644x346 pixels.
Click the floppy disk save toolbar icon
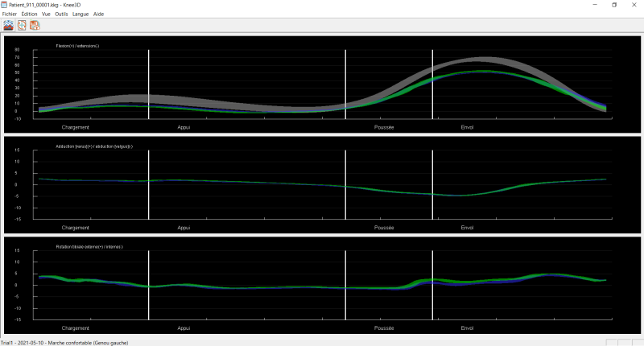(x=35, y=26)
